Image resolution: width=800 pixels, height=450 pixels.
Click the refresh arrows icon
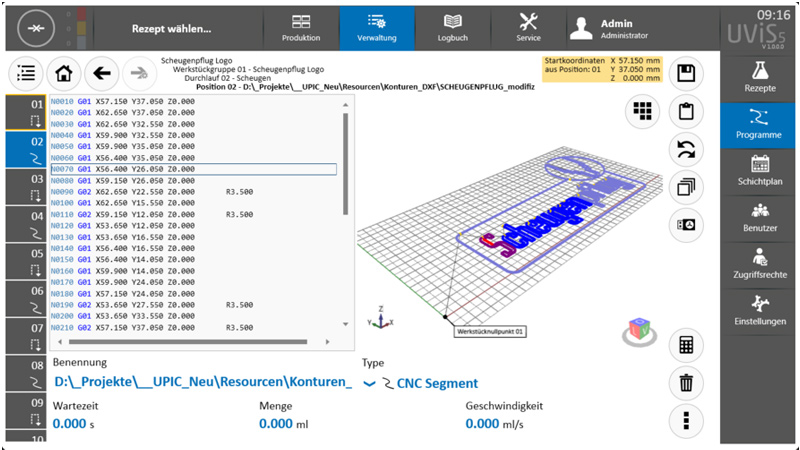(686, 148)
